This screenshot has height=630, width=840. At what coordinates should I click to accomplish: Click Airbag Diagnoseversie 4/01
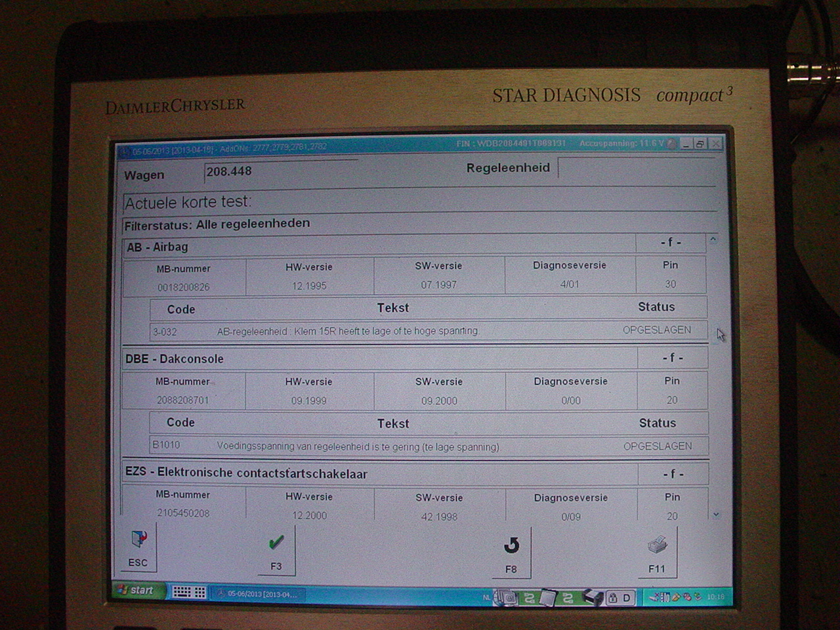(x=570, y=284)
